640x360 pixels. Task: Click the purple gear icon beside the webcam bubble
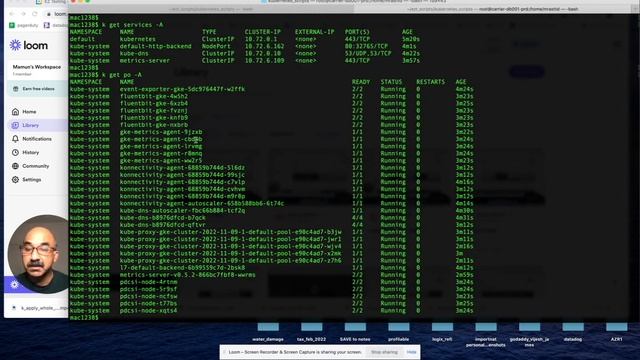point(15,284)
